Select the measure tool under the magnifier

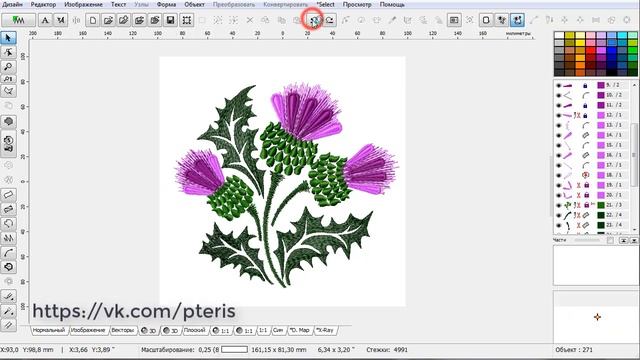click(9, 79)
